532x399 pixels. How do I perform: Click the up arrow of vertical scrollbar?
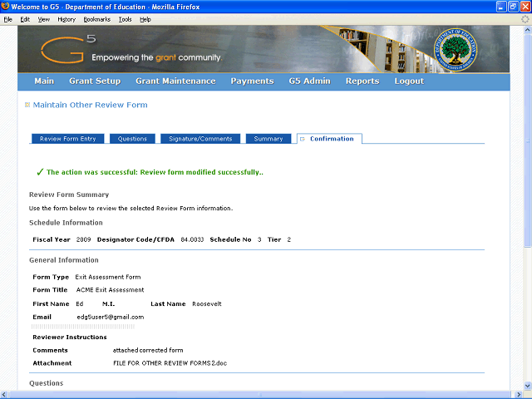point(528,30)
